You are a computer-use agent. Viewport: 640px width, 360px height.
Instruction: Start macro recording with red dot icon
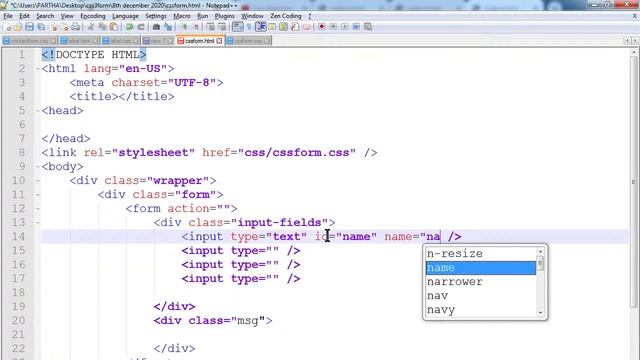[322, 27]
